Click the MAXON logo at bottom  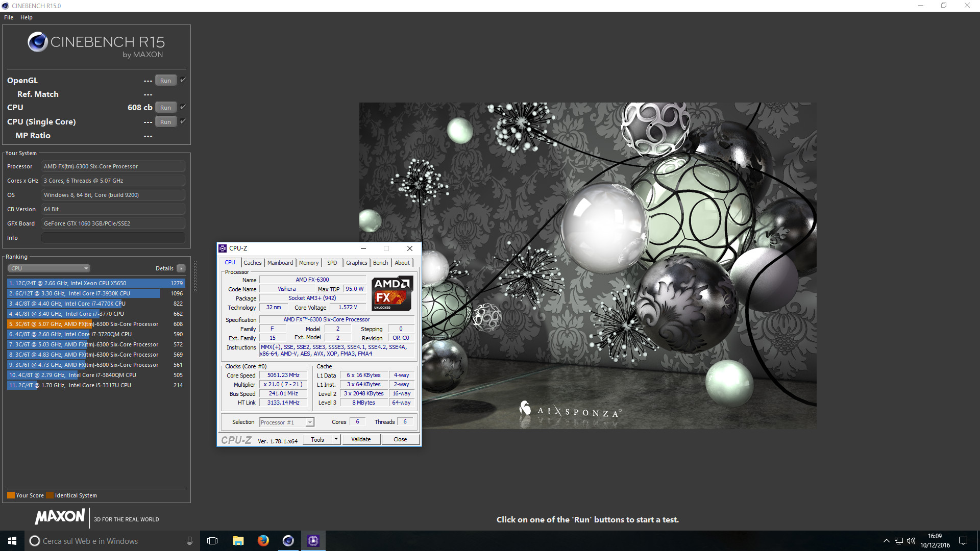pyautogui.click(x=60, y=517)
